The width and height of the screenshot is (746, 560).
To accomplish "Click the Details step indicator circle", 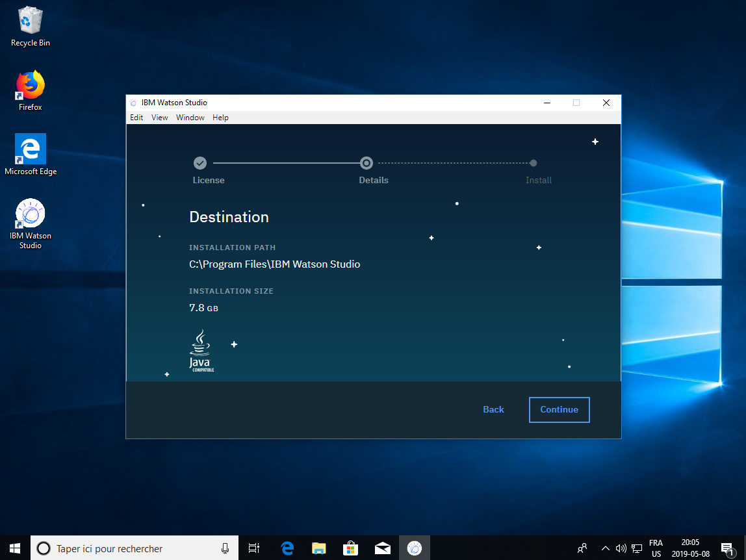I will click(x=367, y=163).
